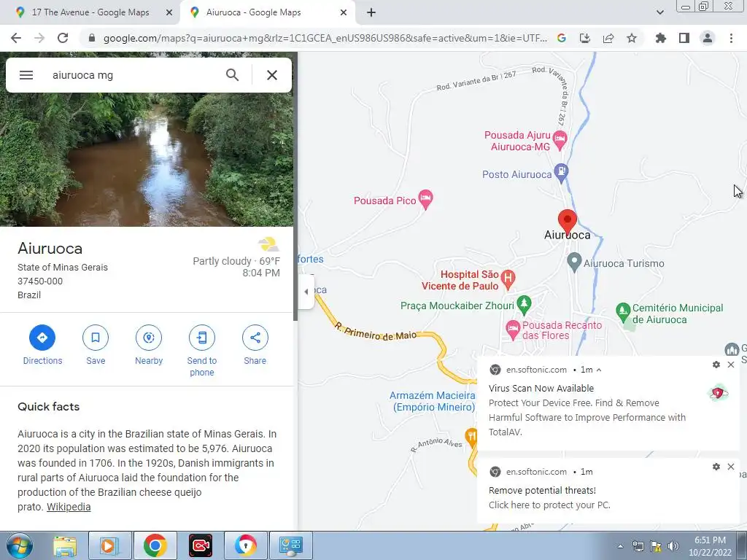Open the Chrome three-dot menu
This screenshot has height=560, width=747.
click(731, 38)
